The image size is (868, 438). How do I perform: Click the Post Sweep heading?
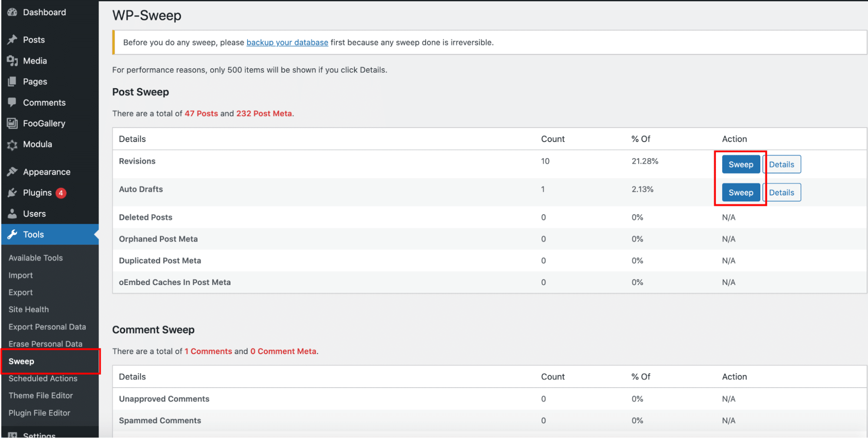click(x=140, y=92)
